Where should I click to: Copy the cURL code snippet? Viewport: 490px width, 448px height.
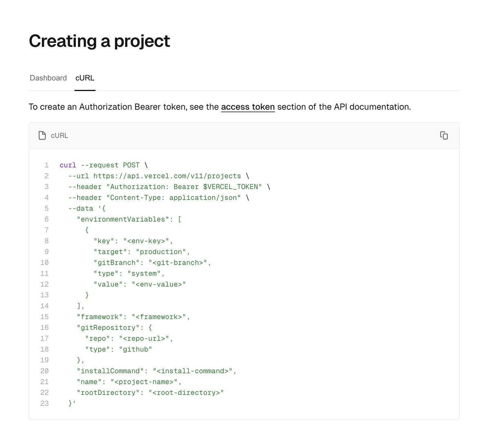coord(444,135)
